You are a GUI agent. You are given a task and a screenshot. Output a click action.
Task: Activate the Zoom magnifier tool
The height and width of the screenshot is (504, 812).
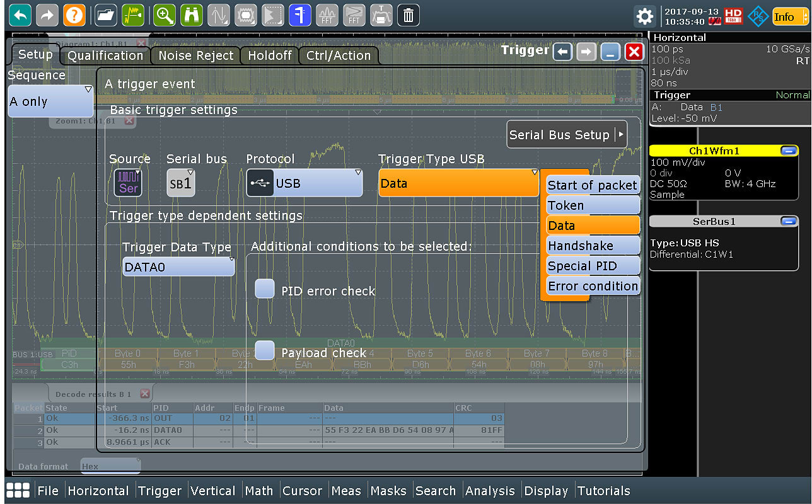point(165,14)
